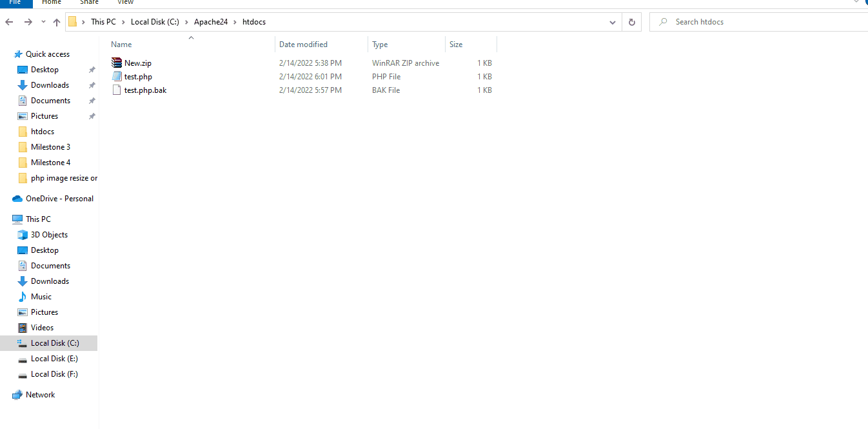Click 3D Objects icon
The image size is (868, 429).
point(23,235)
